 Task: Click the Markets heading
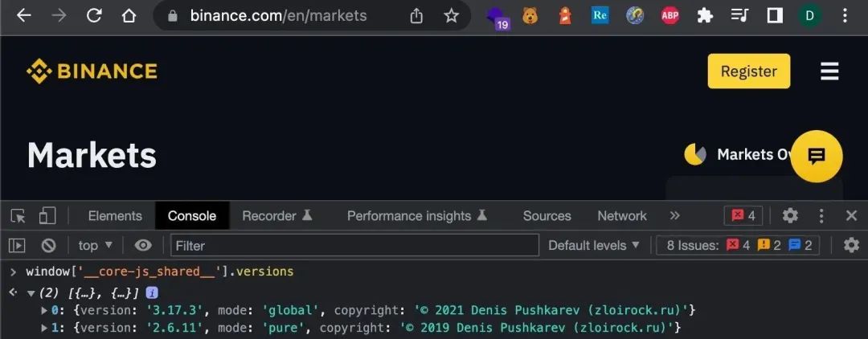click(92, 154)
